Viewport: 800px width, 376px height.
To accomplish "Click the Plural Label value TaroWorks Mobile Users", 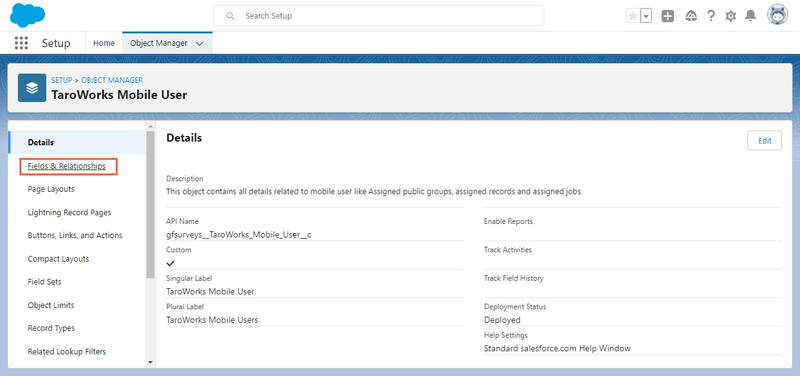I will (x=212, y=320).
